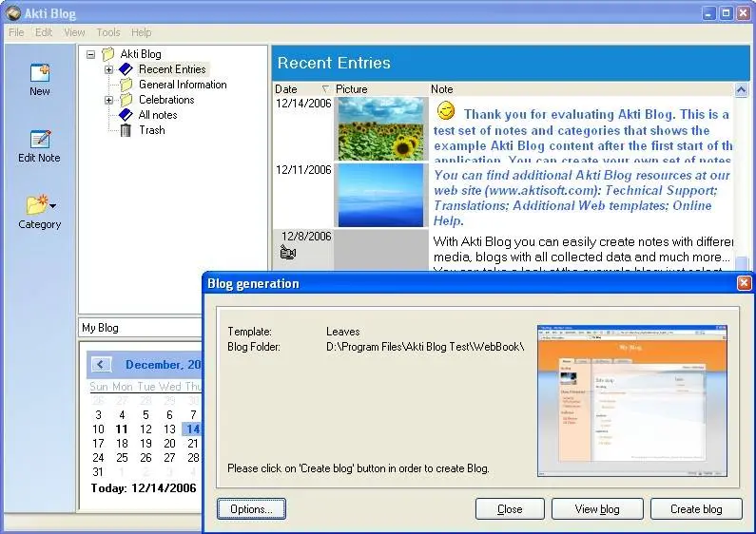Viewport: 756px width, 534px height.
Task: Click the Akti Blog title bar icon
Action: pos(13,13)
